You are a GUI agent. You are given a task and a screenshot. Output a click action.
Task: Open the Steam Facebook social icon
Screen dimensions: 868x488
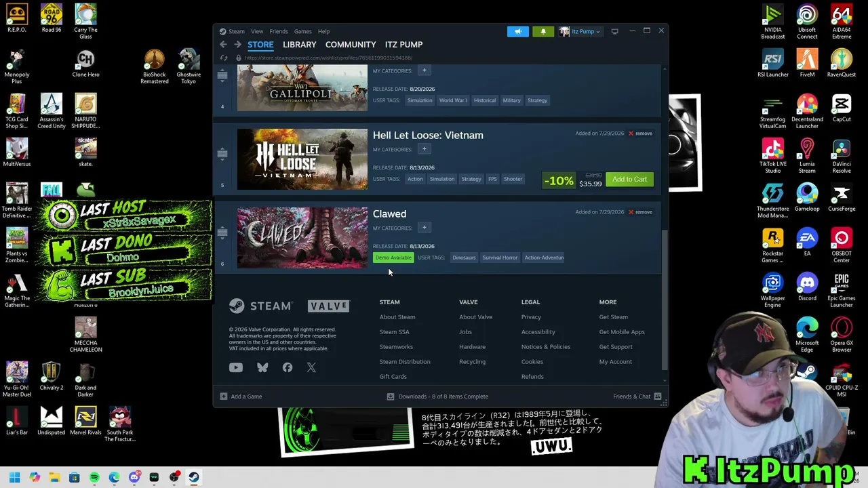click(x=288, y=367)
